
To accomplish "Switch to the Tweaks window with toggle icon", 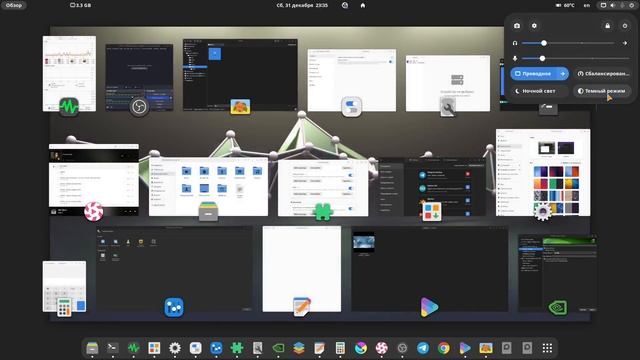I will click(351, 80).
